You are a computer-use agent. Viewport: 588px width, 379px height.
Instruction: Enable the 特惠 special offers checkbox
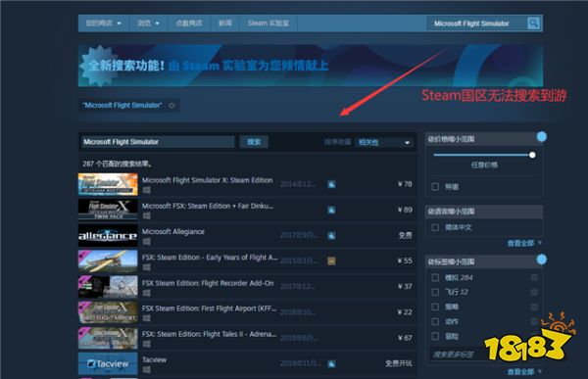pos(435,187)
